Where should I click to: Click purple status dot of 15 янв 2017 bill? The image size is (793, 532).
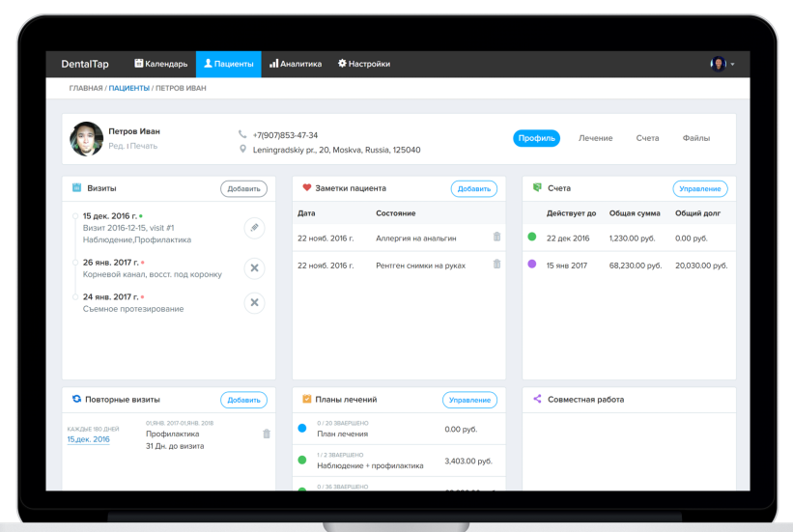532,264
